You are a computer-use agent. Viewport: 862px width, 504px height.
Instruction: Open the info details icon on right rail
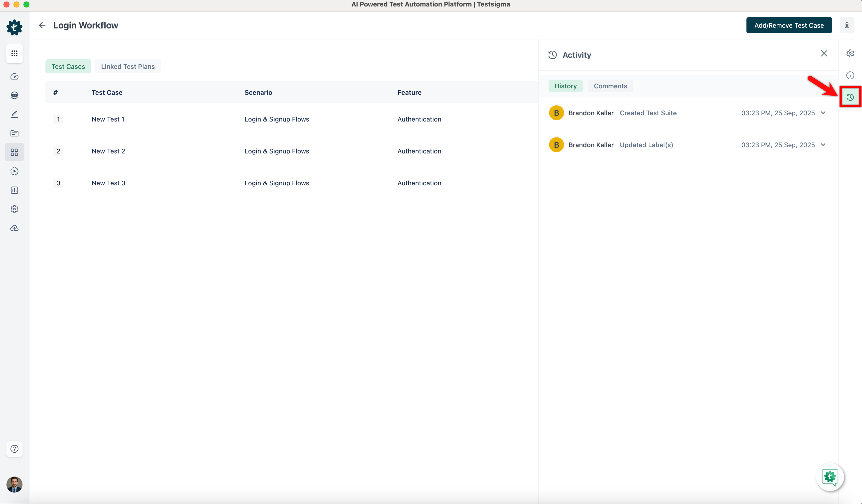point(850,75)
